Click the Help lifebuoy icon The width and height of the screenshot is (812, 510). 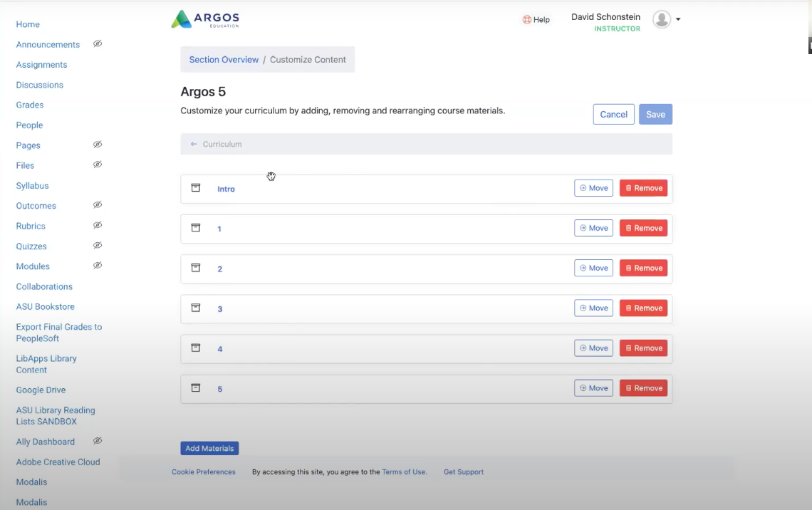(x=526, y=20)
